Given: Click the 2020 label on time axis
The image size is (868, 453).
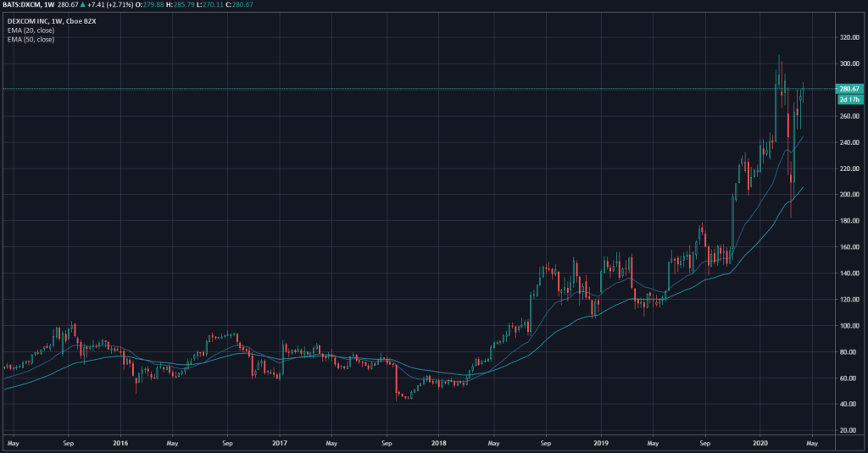Looking at the screenshot, I should pos(760,443).
